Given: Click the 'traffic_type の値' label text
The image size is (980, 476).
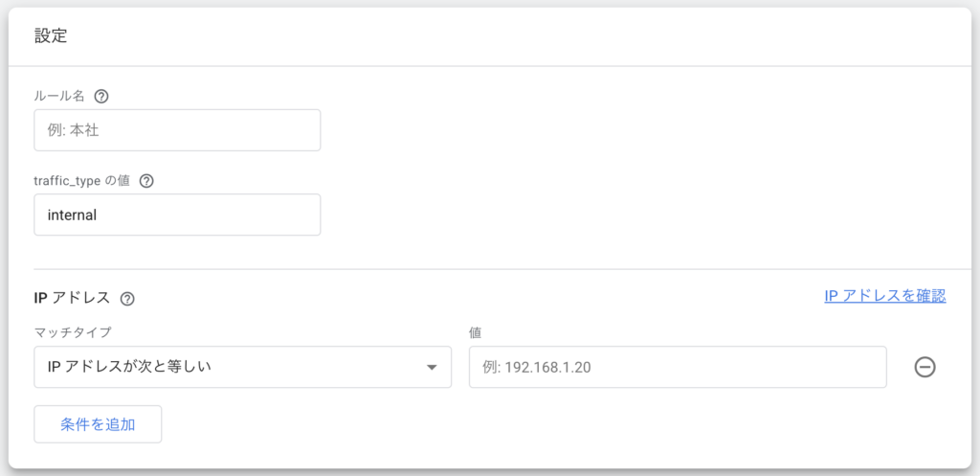Looking at the screenshot, I should 84,181.
